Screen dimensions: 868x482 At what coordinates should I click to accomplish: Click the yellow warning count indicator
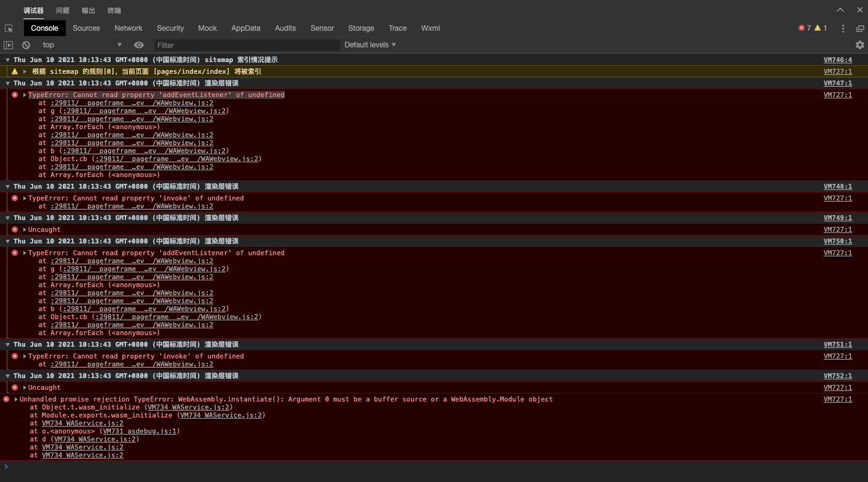[821, 28]
